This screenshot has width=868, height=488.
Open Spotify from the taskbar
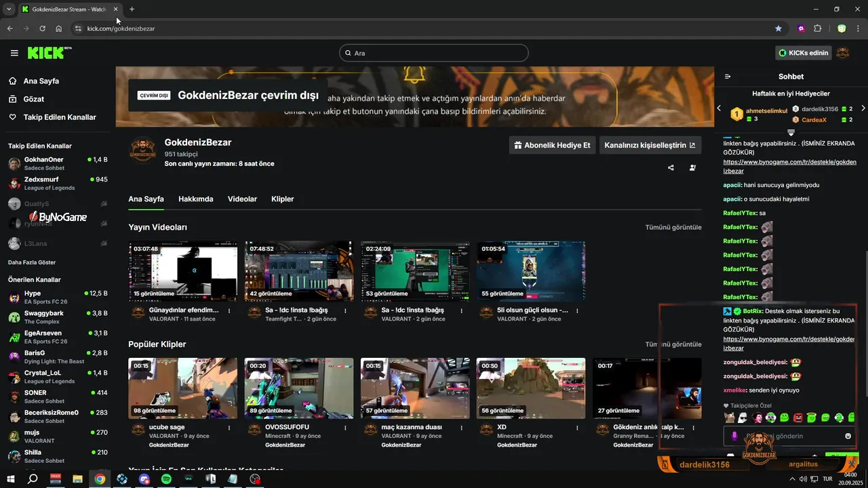click(x=166, y=479)
